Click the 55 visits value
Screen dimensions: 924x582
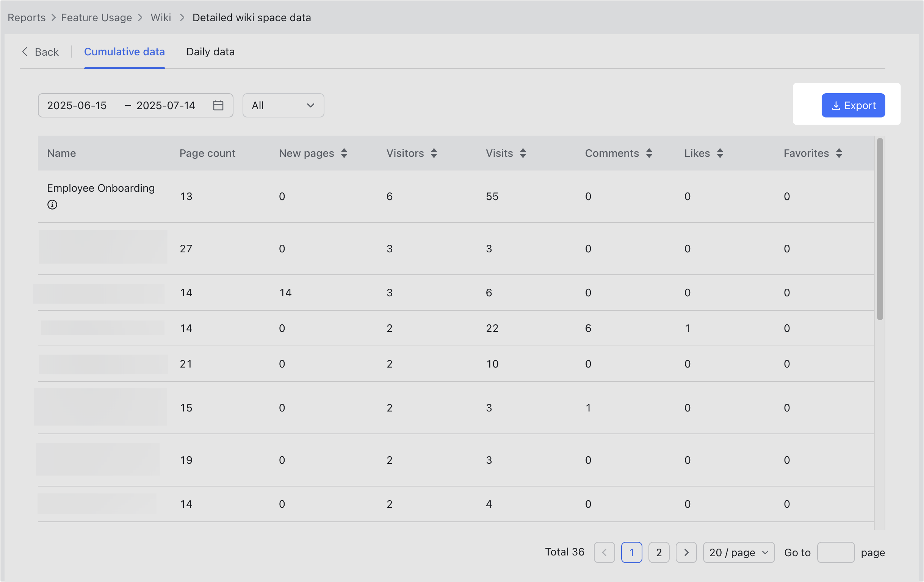click(492, 196)
